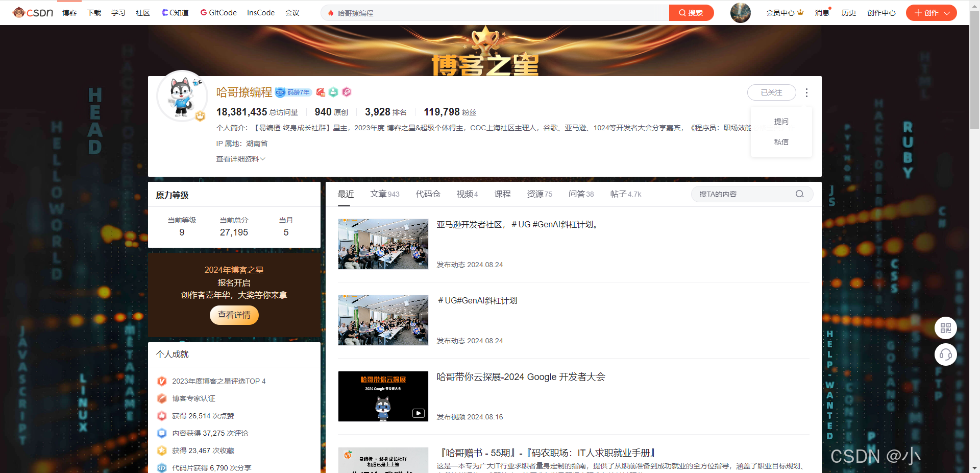This screenshot has height=473, width=980.
Task: Open 会员中心 link
Action: pos(780,13)
